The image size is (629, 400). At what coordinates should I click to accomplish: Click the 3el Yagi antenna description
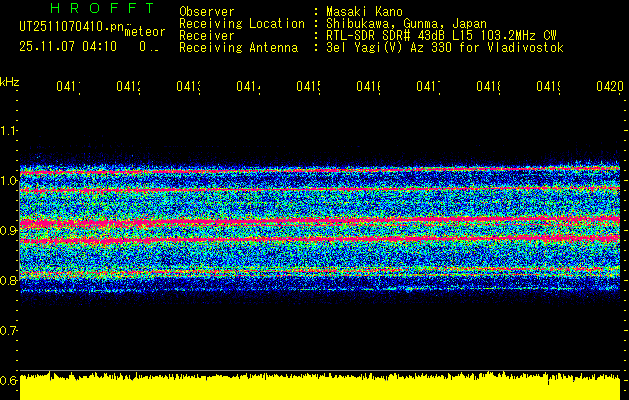pos(443,47)
